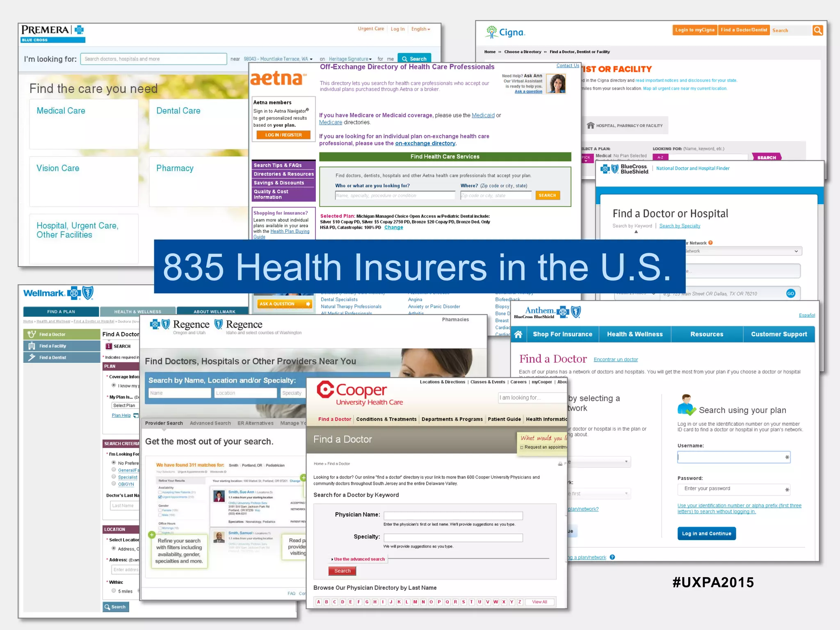Click the Wellmark logo

[x=58, y=293]
